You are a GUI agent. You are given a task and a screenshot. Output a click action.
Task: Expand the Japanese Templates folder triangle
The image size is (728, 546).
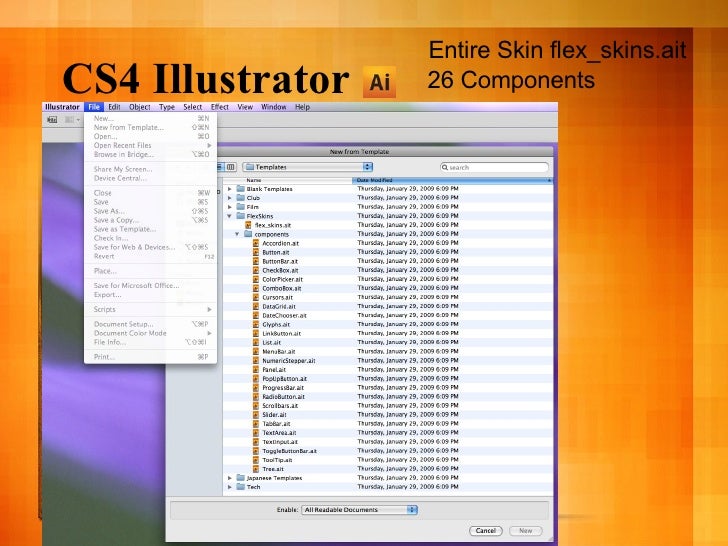(x=229, y=478)
